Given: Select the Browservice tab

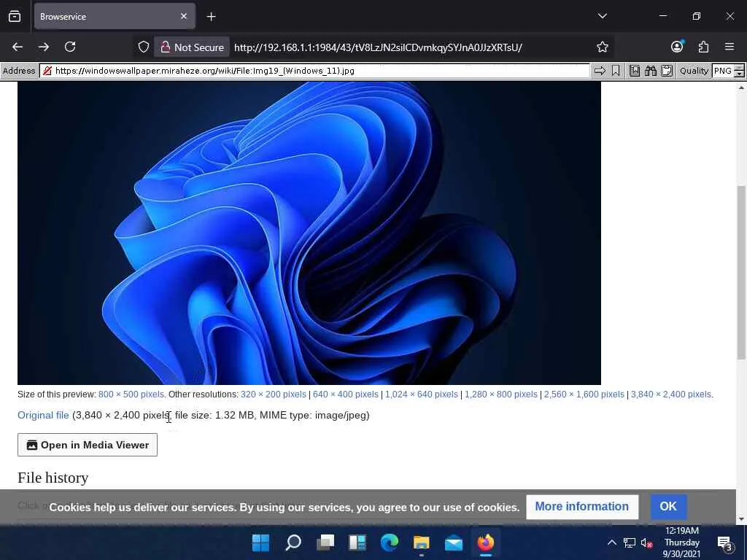Looking at the screenshot, I should 115,16.
